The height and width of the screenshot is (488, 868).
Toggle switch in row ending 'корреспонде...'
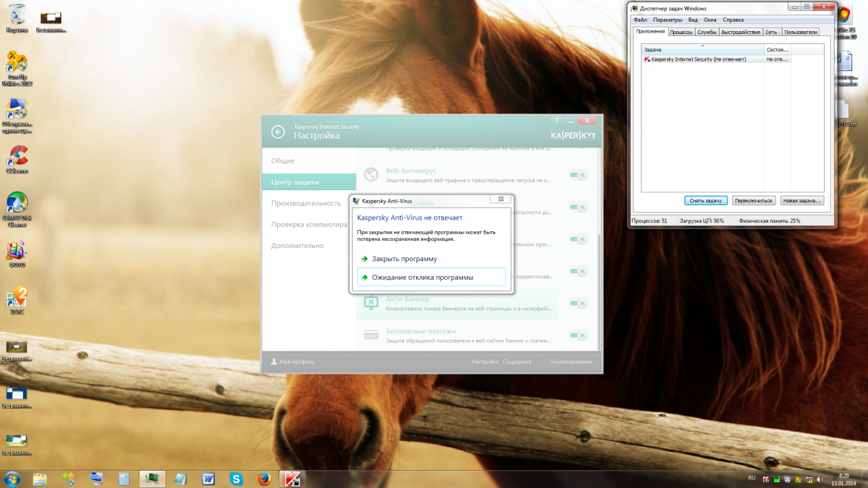pos(578,272)
